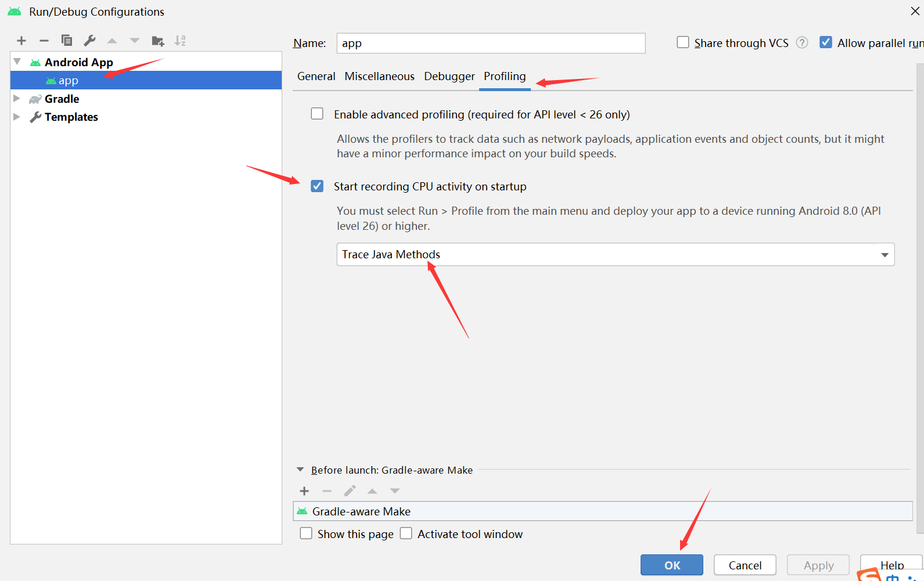Click the Add New Configuration plus icon
The image size is (924, 581).
21,41
